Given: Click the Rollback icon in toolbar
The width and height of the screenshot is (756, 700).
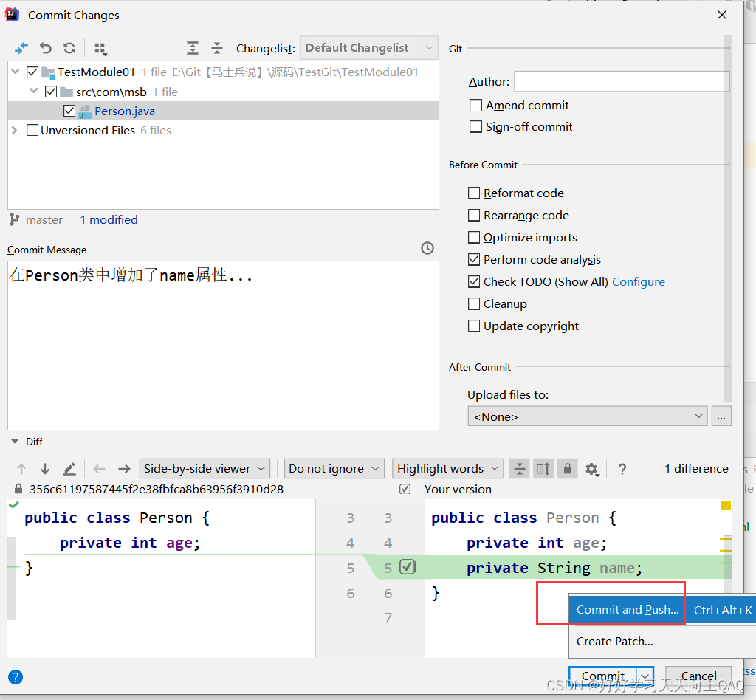Looking at the screenshot, I should pyautogui.click(x=46, y=48).
